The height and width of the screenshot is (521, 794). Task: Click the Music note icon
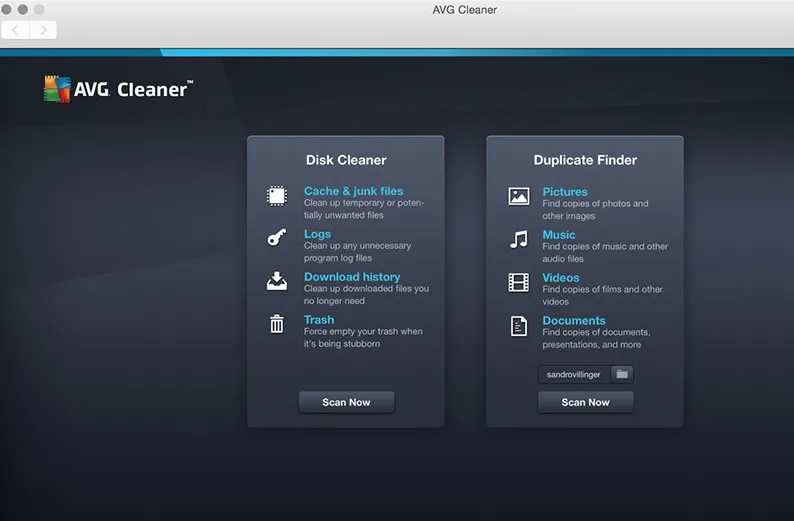click(519, 239)
